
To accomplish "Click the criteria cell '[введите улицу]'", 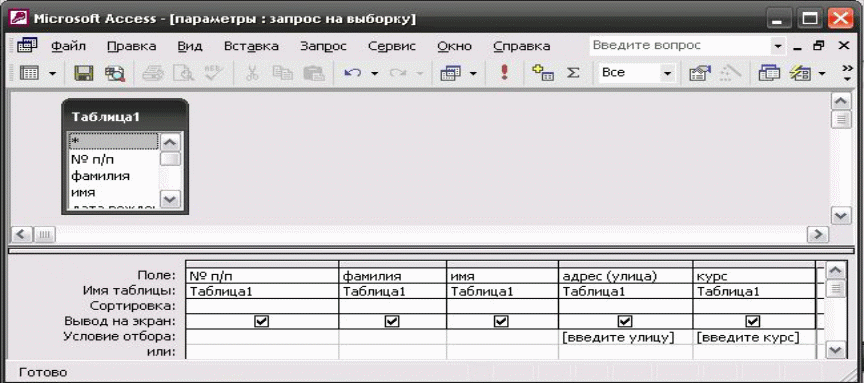I will (625, 337).
